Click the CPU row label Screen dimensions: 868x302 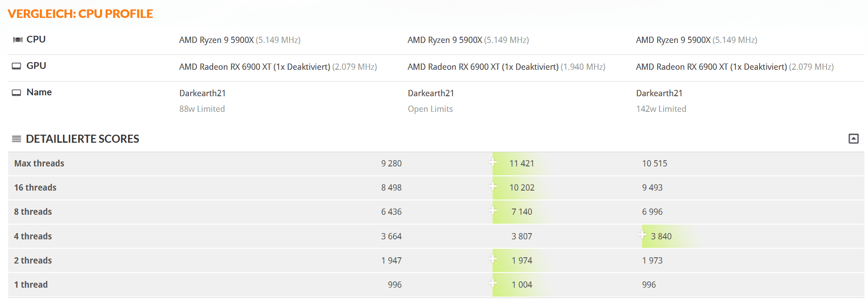pos(36,39)
